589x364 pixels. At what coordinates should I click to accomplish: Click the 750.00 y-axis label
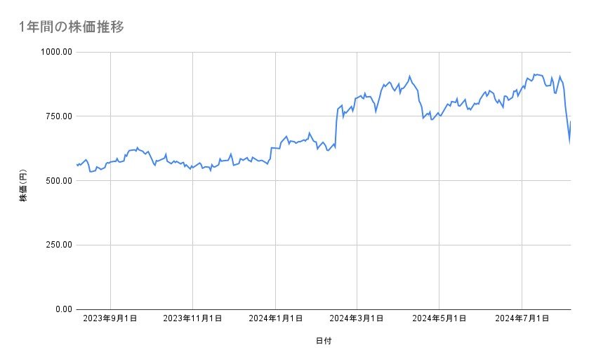click(59, 116)
